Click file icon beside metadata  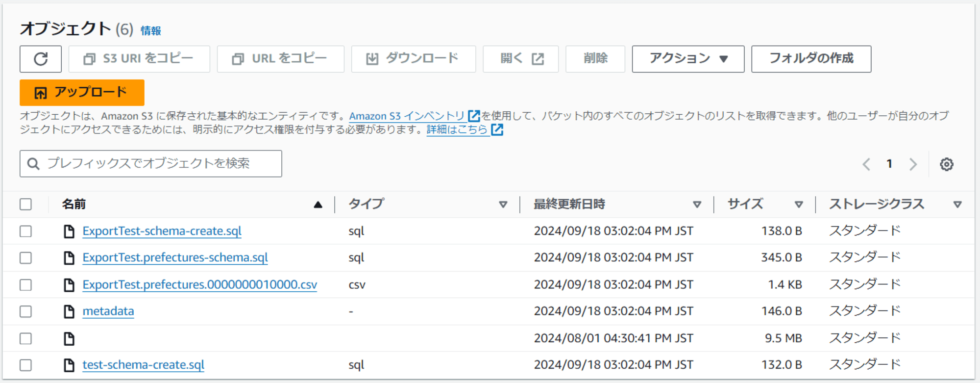[x=69, y=311]
